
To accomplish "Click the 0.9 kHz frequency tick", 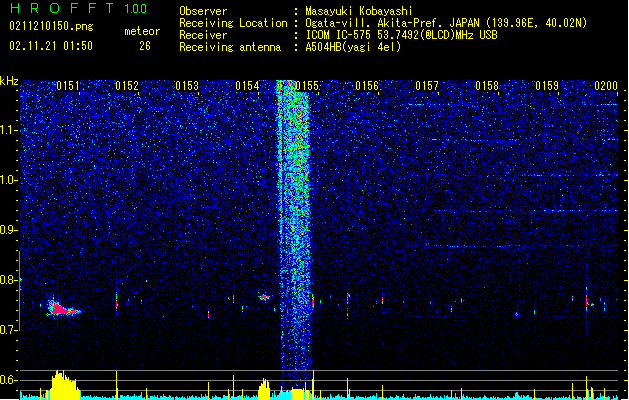I will click(x=9, y=230).
